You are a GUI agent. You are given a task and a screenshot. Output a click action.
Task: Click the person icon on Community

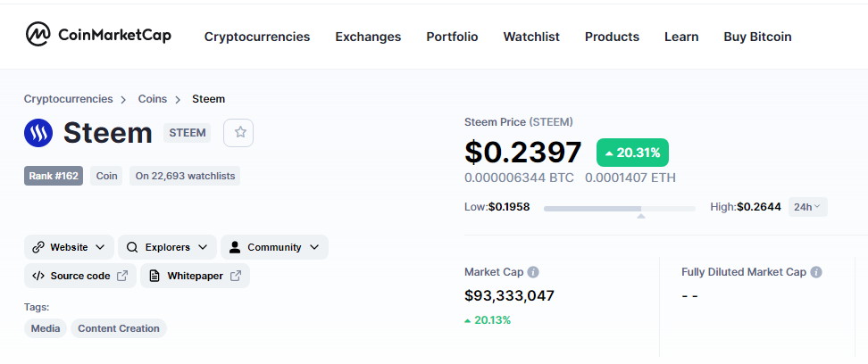click(x=235, y=247)
